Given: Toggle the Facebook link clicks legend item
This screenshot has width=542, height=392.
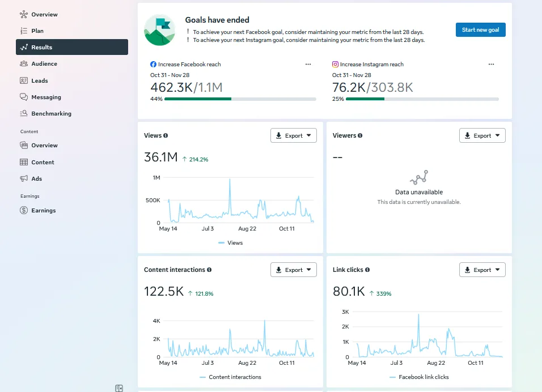Looking at the screenshot, I should pos(419,377).
